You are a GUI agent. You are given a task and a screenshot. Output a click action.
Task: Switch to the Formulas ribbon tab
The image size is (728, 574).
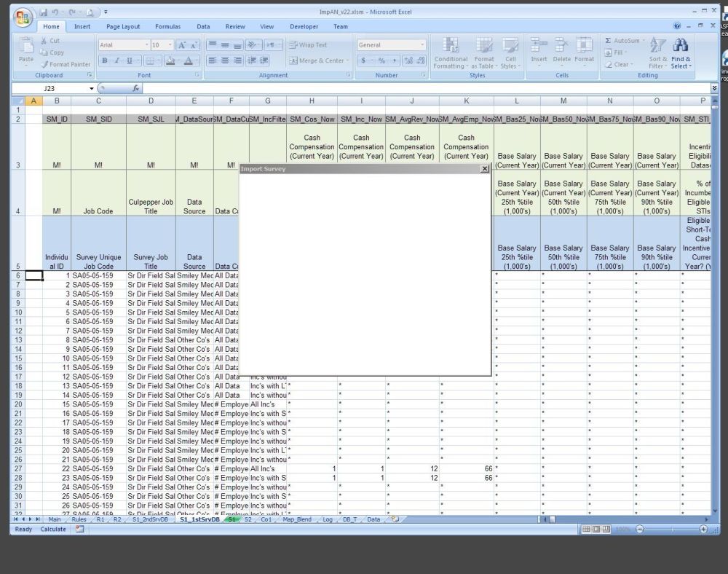tap(167, 26)
